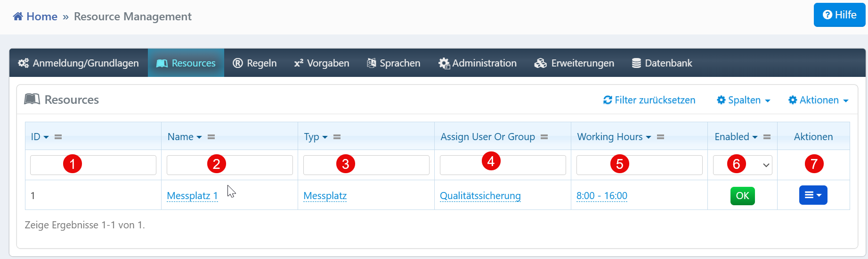Screen dimensions: 868x259
Task: Sort by ID column header
Action: (x=40, y=137)
